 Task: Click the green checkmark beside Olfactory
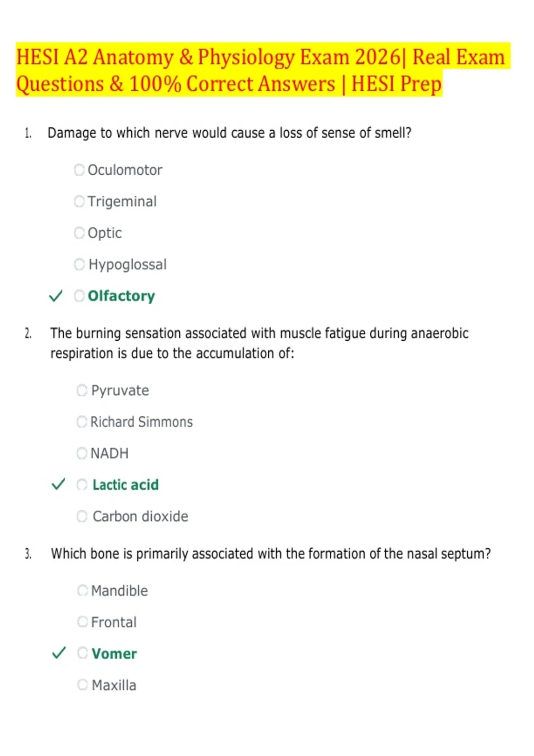[56, 296]
